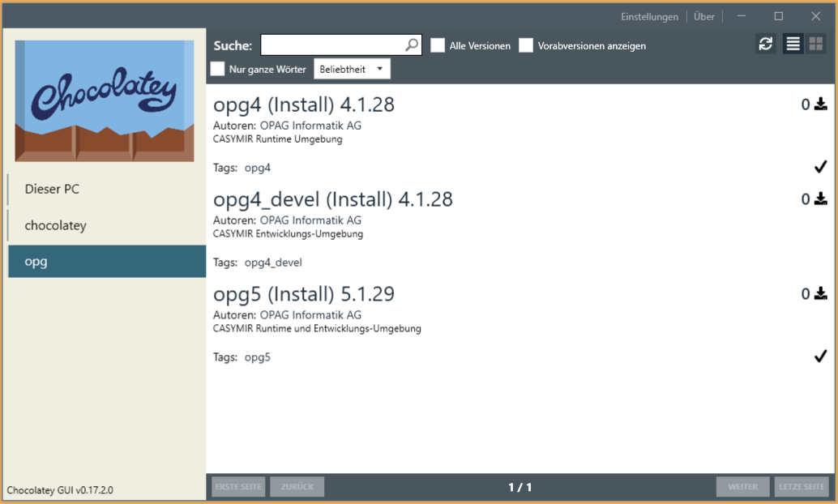Open Einstellungen from the title bar
The height and width of the screenshot is (504, 838).
coord(649,16)
